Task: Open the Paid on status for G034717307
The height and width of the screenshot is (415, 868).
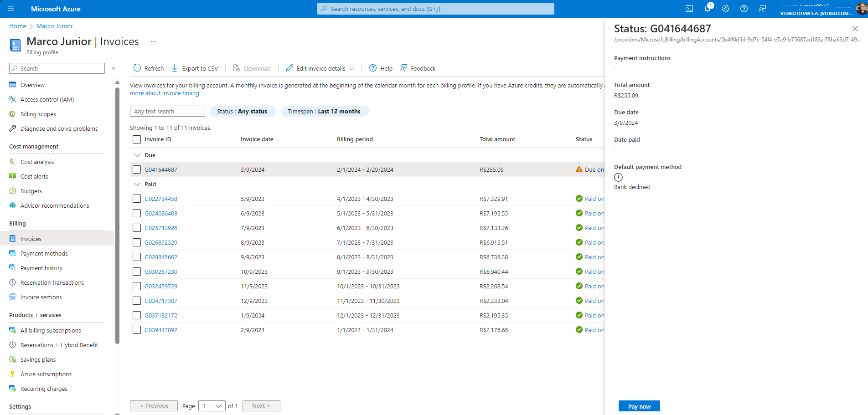Action: coord(594,301)
